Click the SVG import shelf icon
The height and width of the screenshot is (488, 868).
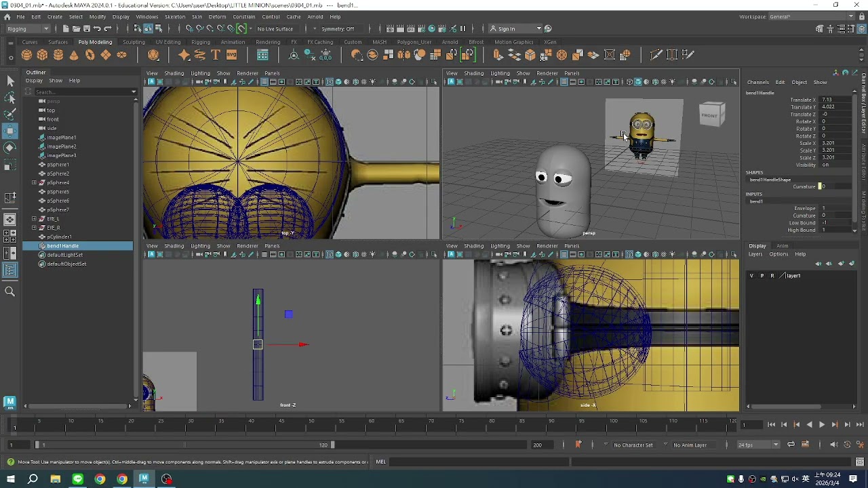231,55
